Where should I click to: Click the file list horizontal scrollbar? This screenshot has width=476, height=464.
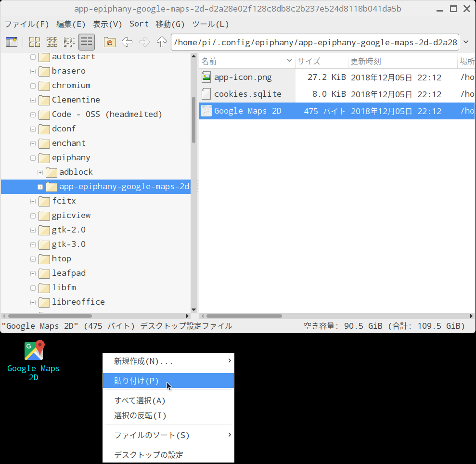[x=244, y=316]
